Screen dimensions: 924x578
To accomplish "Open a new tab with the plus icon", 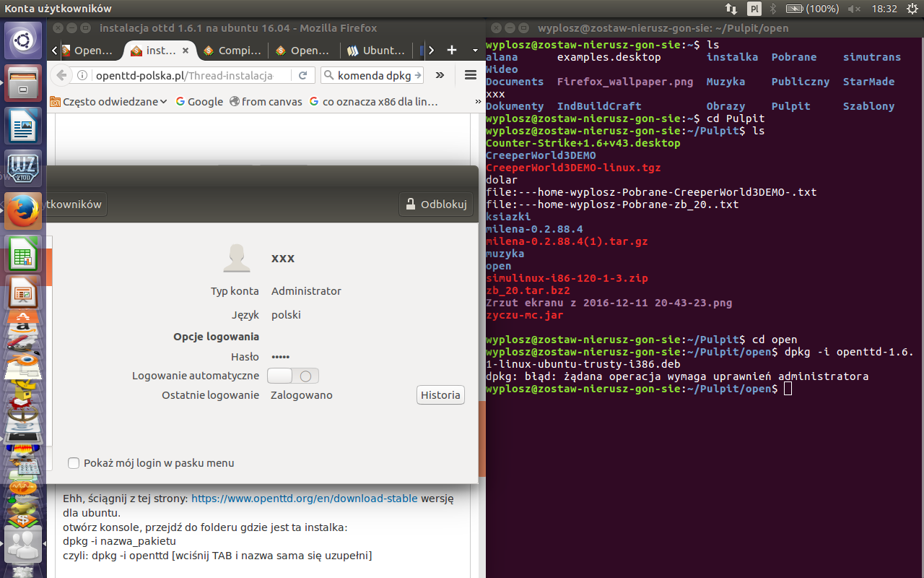I will click(452, 50).
